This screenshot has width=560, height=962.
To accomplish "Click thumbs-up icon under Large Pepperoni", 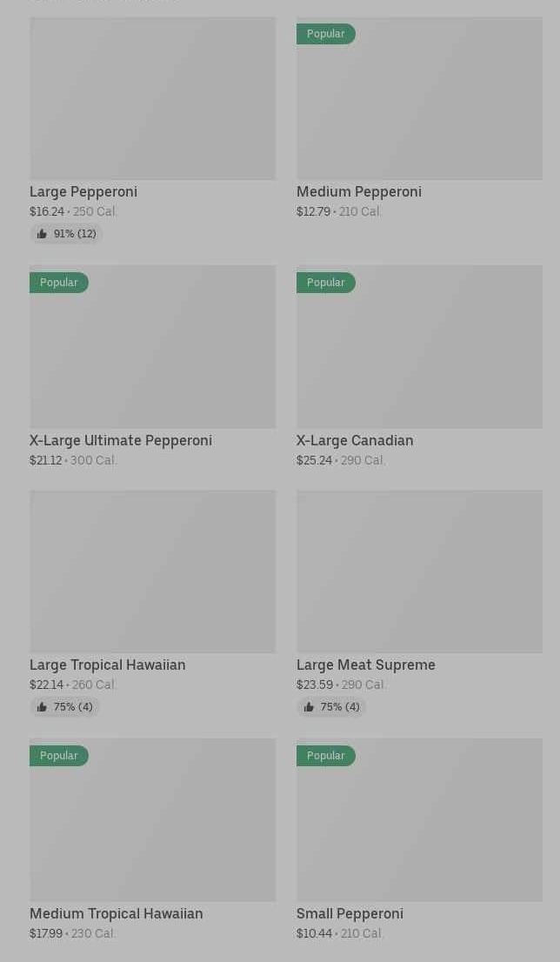I will (x=42, y=234).
